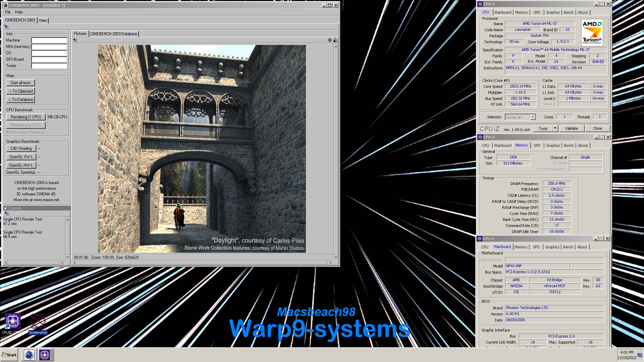Click the CPU-Z Mainboard window title icon

[480, 239]
